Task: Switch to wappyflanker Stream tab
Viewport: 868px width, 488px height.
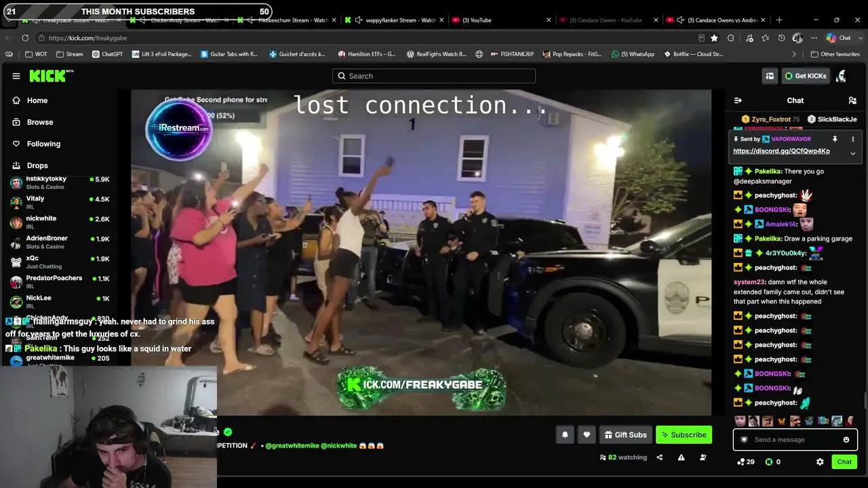Action: point(393,20)
